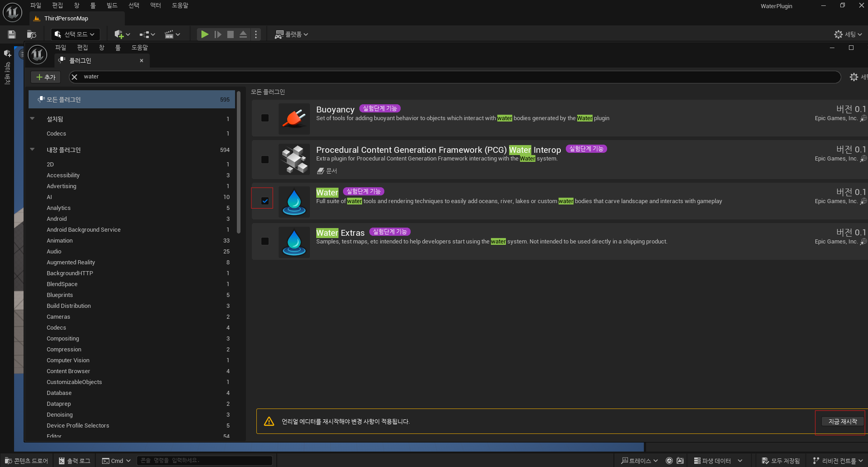Click the console command input field
The width and height of the screenshot is (868, 467).
tap(205, 461)
